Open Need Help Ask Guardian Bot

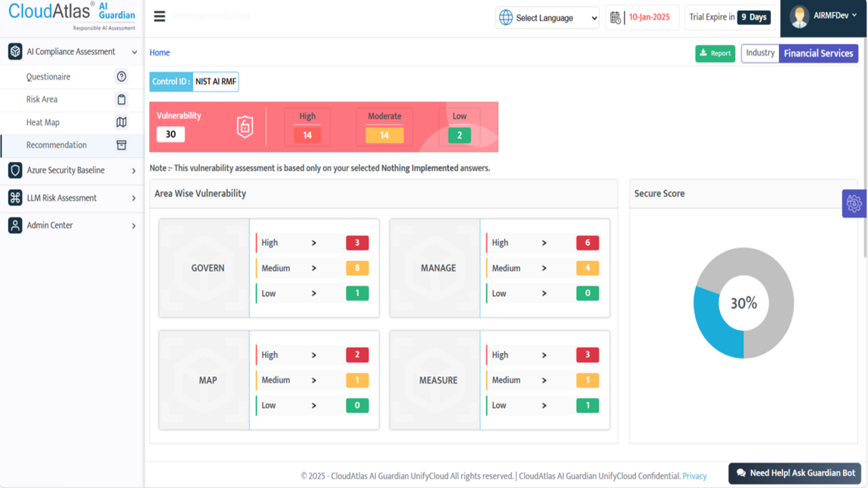(795, 473)
